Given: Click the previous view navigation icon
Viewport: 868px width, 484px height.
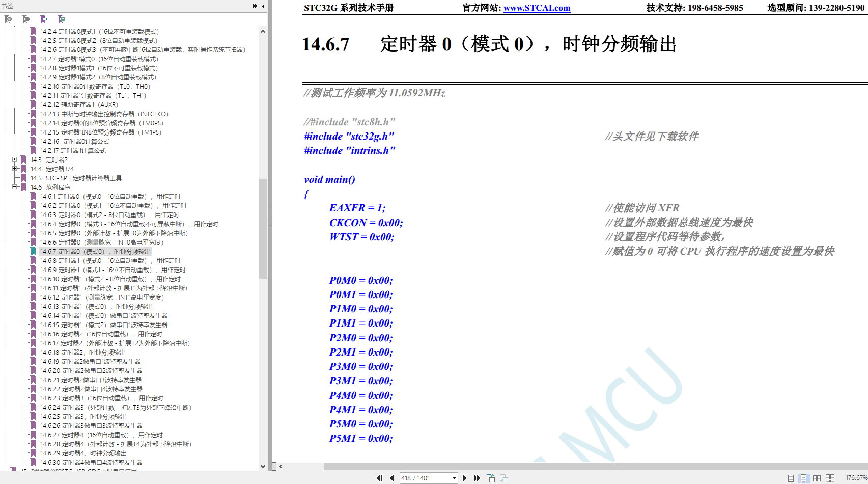Looking at the screenshot, I should click(x=491, y=478).
